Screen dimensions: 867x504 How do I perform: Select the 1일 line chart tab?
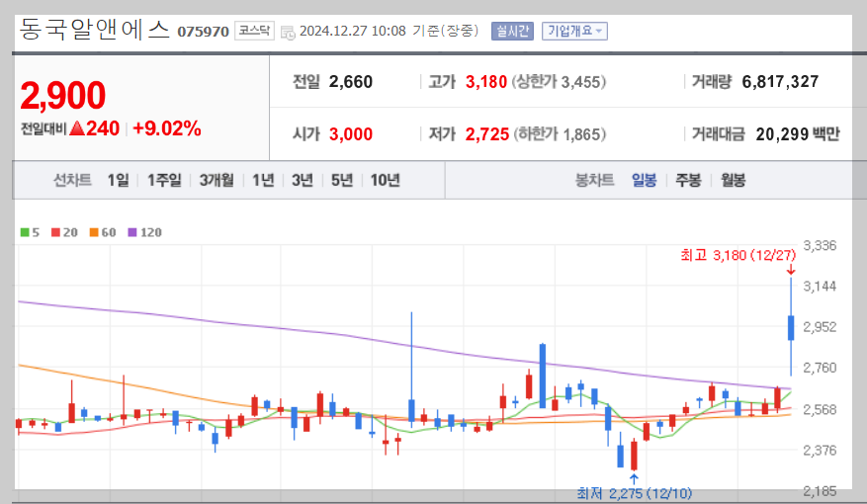[x=118, y=180]
